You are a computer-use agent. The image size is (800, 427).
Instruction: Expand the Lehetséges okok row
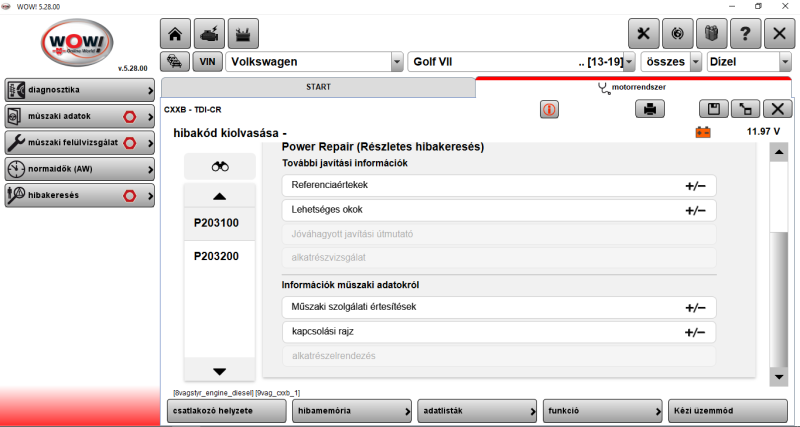pyautogui.click(x=499, y=210)
